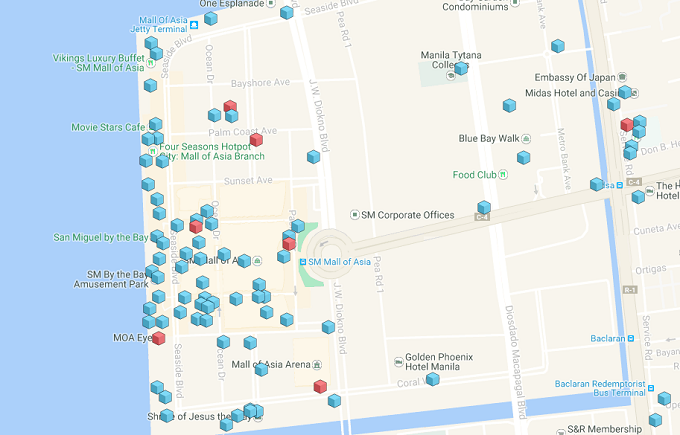This screenshot has width=680, height=435.
Task: Click the red cube near Midas Hotel
Action: pyautogui.click(x=627, y=125)
